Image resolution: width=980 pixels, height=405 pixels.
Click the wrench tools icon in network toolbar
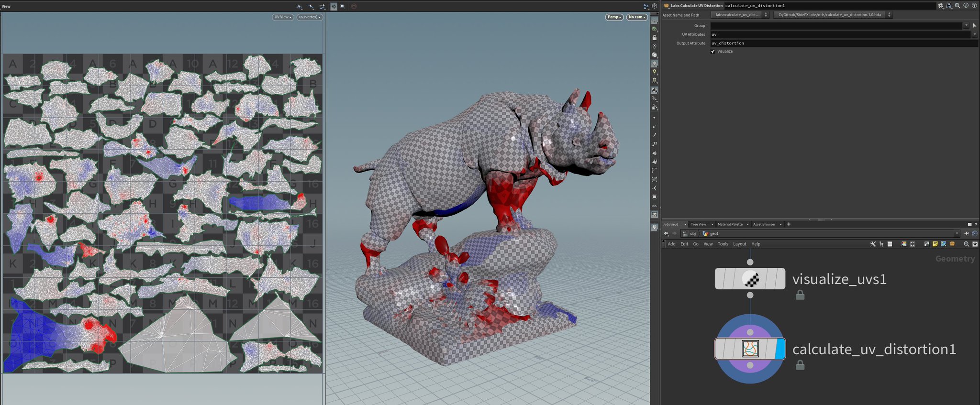873,244
